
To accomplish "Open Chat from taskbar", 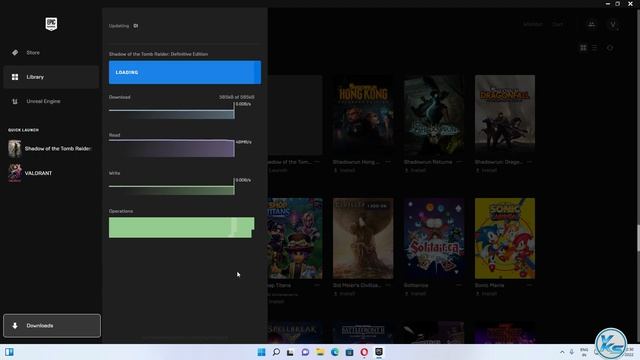I will 305,352.
